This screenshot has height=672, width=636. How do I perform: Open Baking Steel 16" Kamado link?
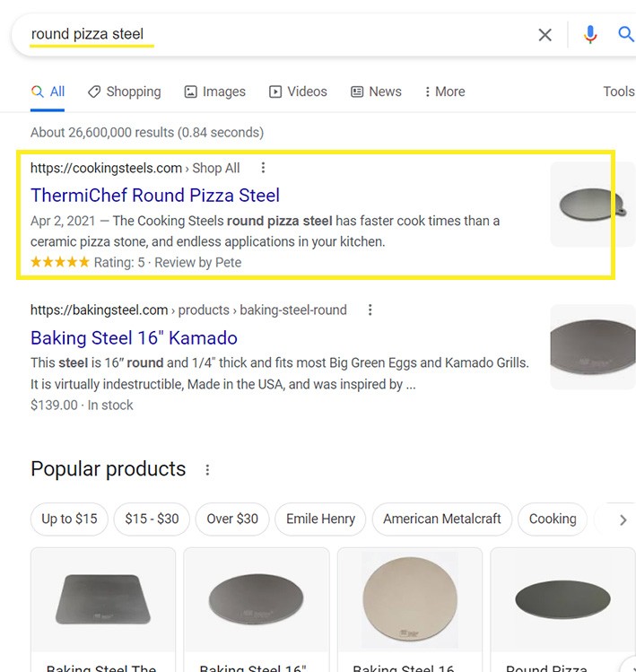point(134,338)
